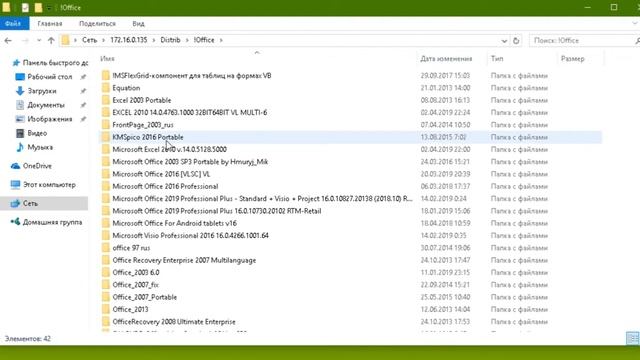Click folder icon of Office_2003 6.0
This screenshot has height=360, width=640.
point(106,272)
